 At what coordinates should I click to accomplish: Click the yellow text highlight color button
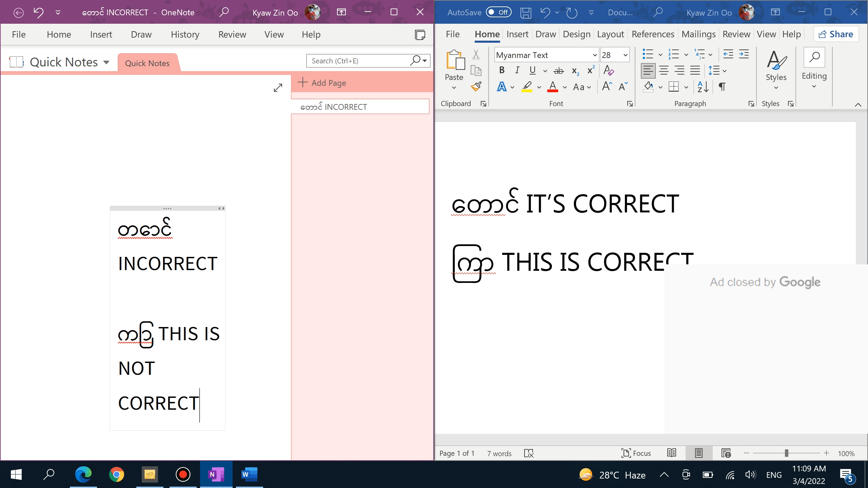point(527,87)
